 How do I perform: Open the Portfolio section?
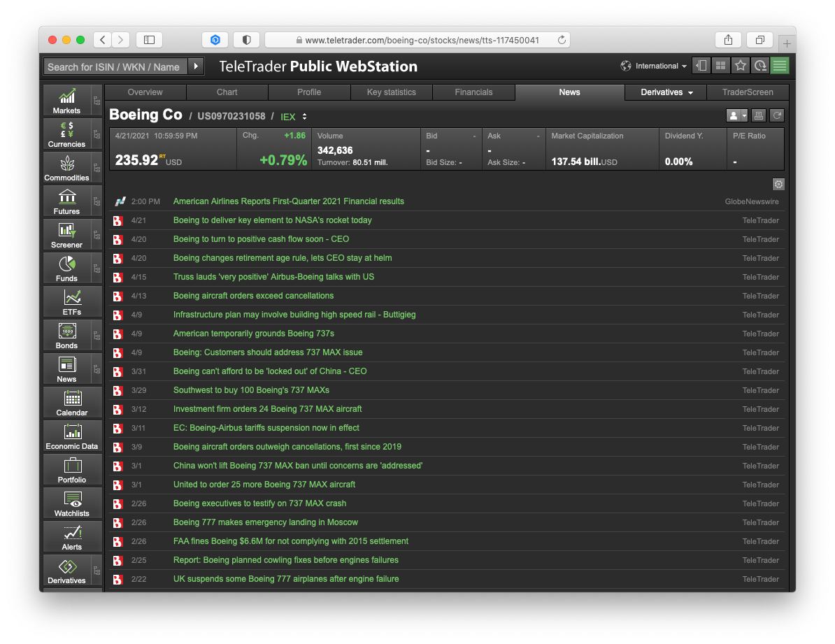point(72,470)
